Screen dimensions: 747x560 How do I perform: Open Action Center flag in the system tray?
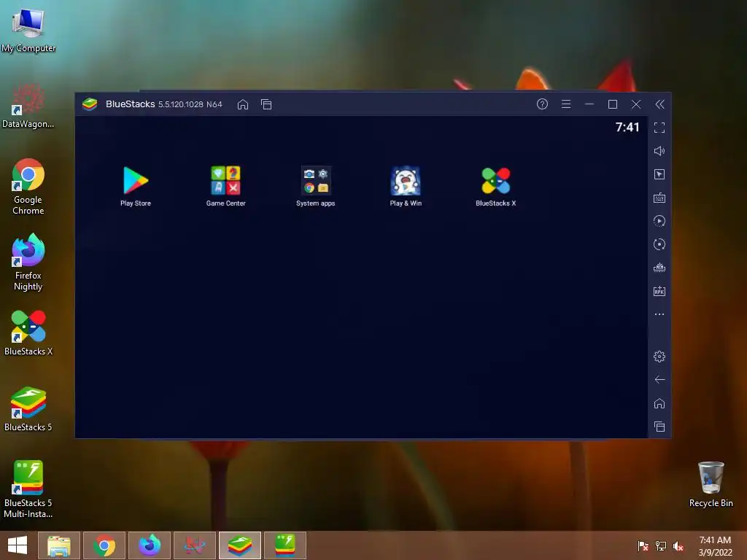coord(643,545)
